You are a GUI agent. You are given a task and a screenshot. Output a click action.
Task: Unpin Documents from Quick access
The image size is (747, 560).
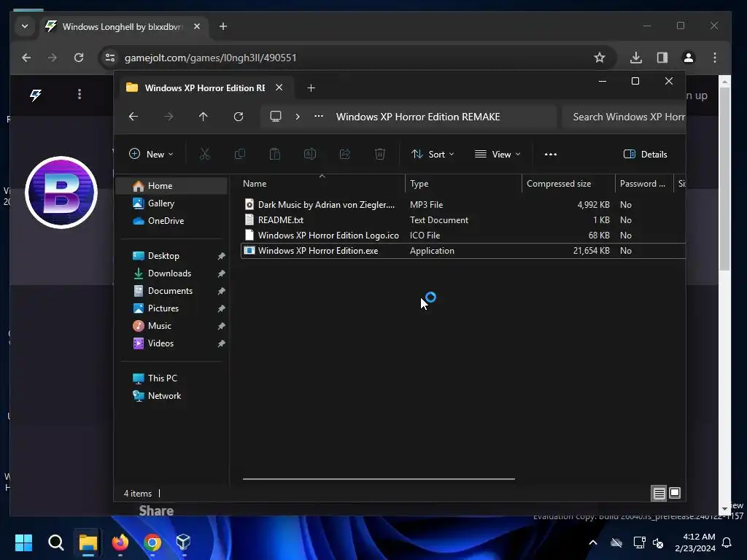click(x=221, y=292)
